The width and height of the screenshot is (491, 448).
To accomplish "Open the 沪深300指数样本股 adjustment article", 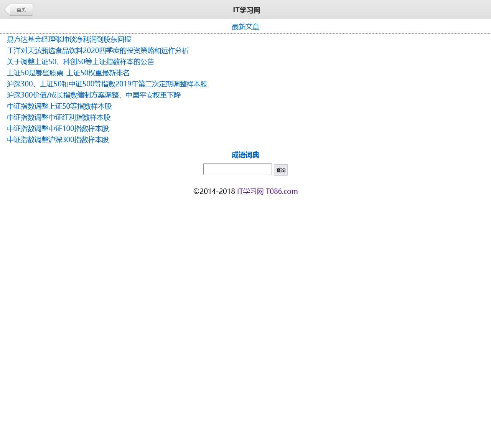I will tap(58, 140).
